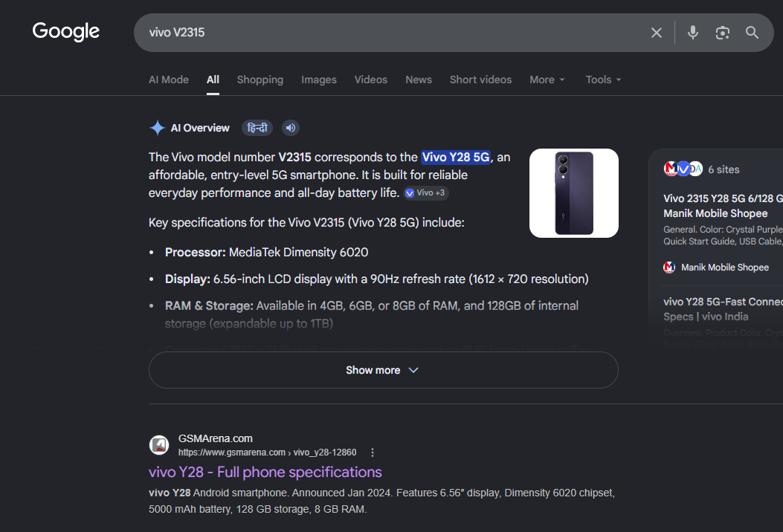Image resolution: width=783 pixels, height=532 pixels.
Task: Click highlighted Vivo Y28 5G text
Action: [x=455, y=158]
